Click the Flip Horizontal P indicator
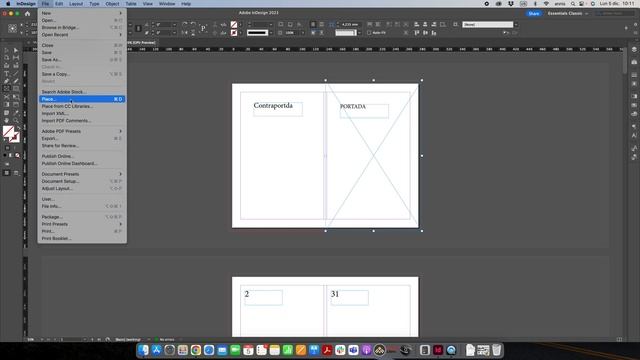The image size is (640, 360). click(x=203, y=28)
